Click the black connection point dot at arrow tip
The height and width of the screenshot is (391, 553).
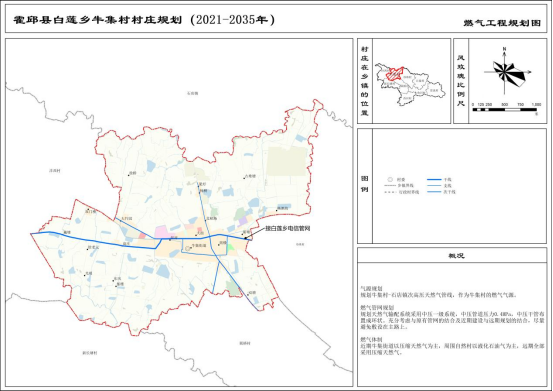246,238
